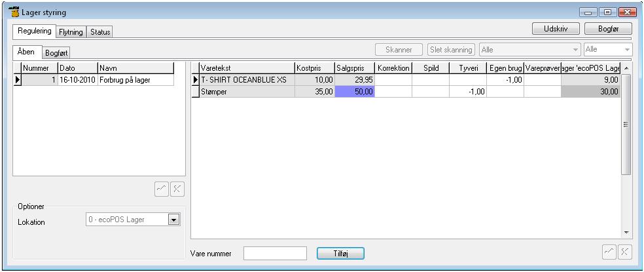The image size is (644, 272).
Task: Click the scroll up arrow of the item grid
Action: pyautogui.click(x=626, y=68)
